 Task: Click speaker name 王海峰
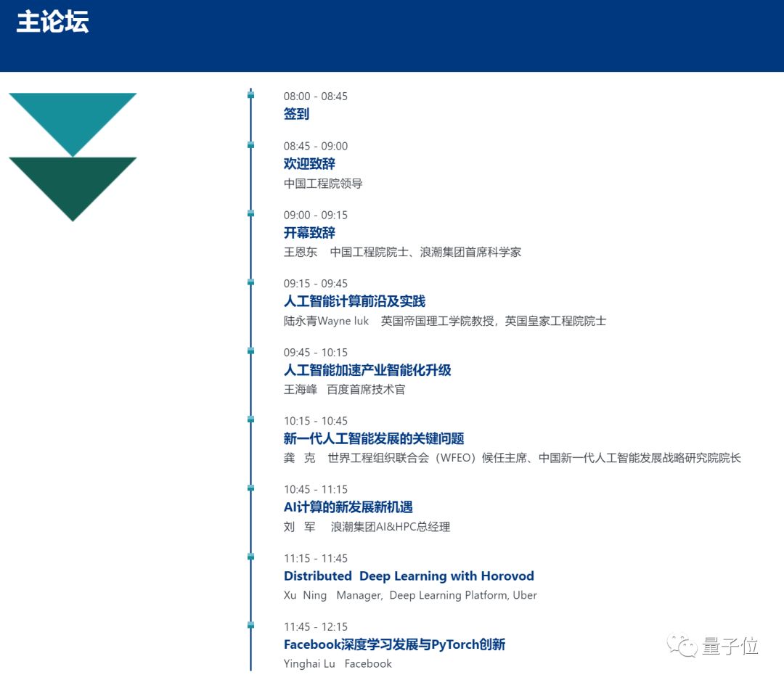301,390
